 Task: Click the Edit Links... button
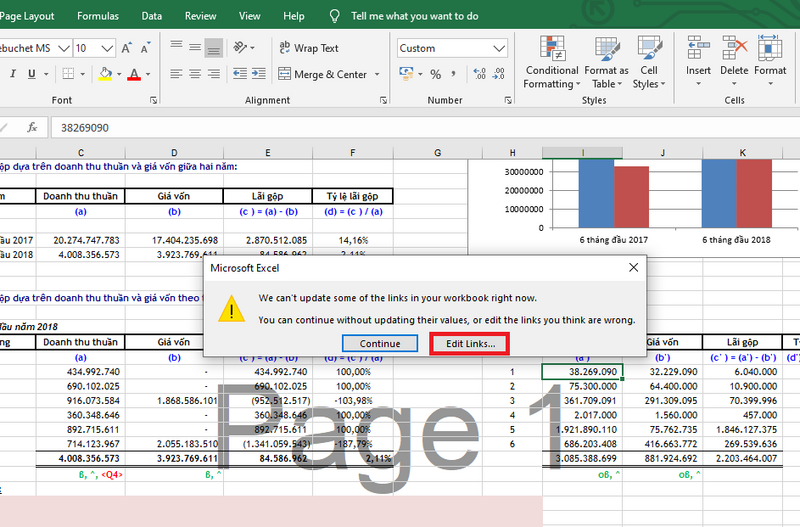click(x=469, y=343)
